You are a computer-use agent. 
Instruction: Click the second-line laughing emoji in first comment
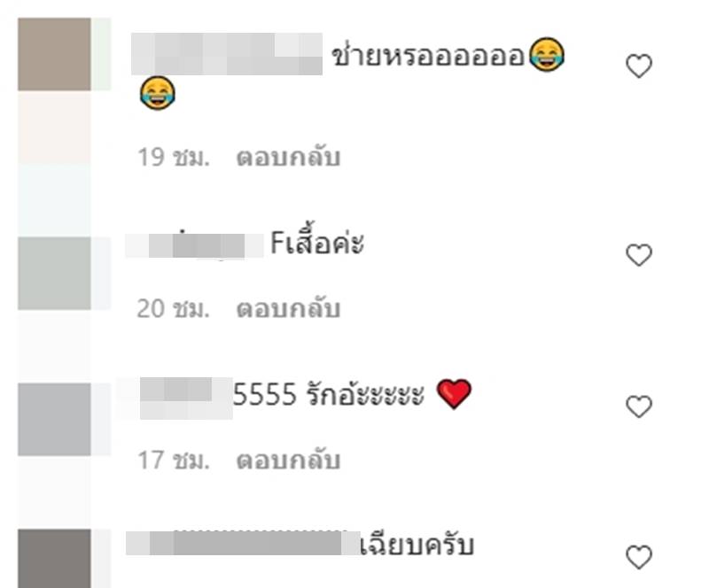158,93
